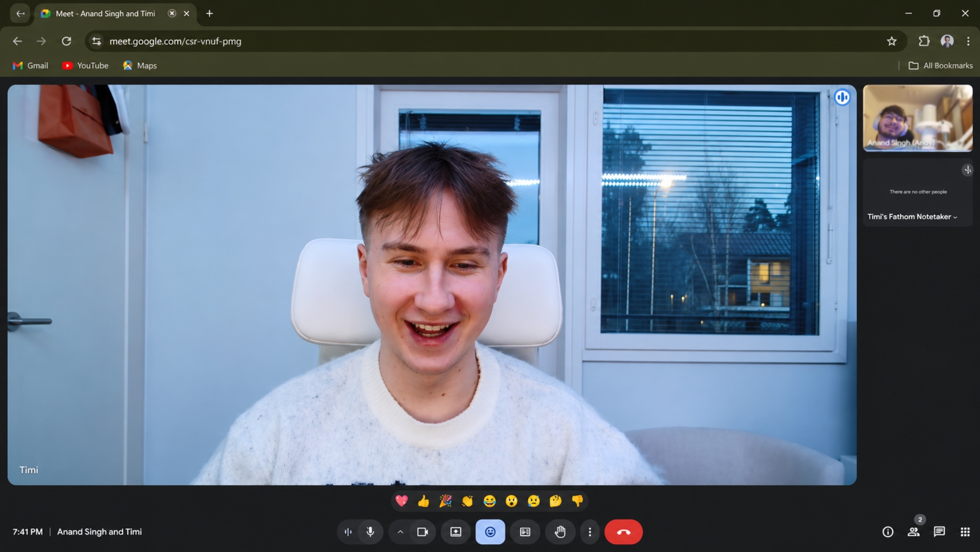The width and height of the screenshot is (980, 552).
Task: Send the party popper reaction
Action: point(445,501)
